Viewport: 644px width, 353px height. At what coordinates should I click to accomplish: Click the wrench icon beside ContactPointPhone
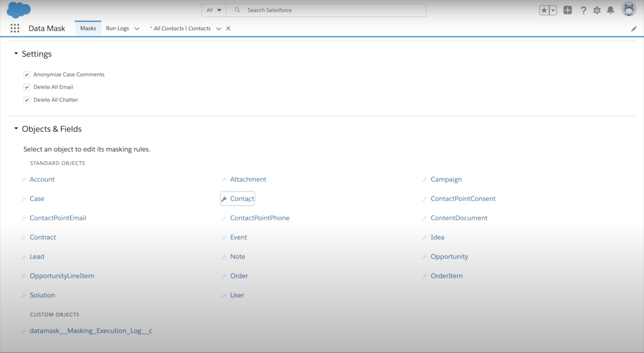coord(224,218)
